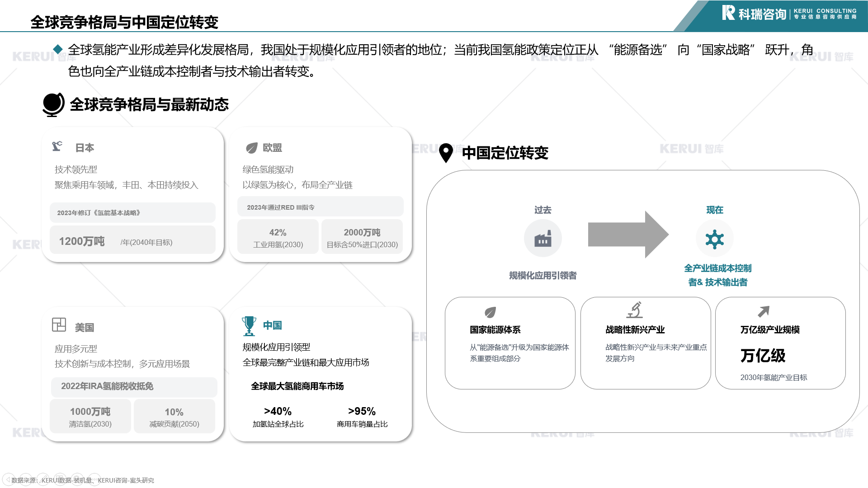The image size is (868, 488).
Task: Click the slideshow pen tool control
Action: (43, 479)
